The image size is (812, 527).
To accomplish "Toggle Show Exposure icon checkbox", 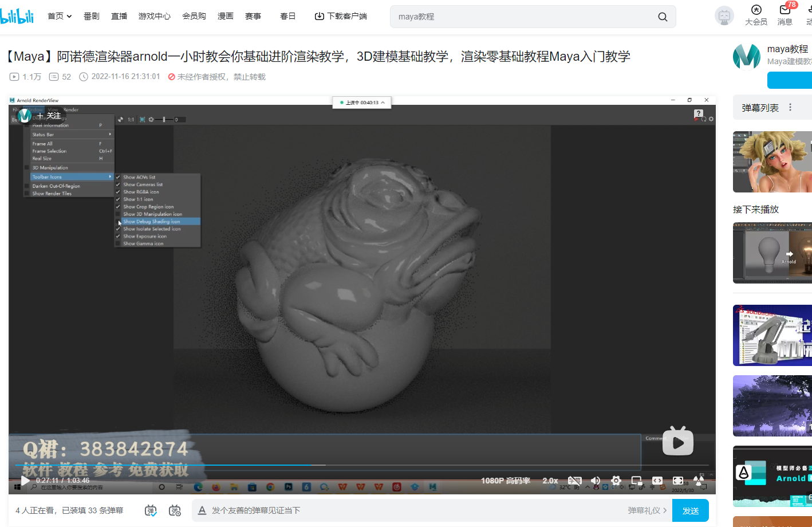I will tap(118, 236).
